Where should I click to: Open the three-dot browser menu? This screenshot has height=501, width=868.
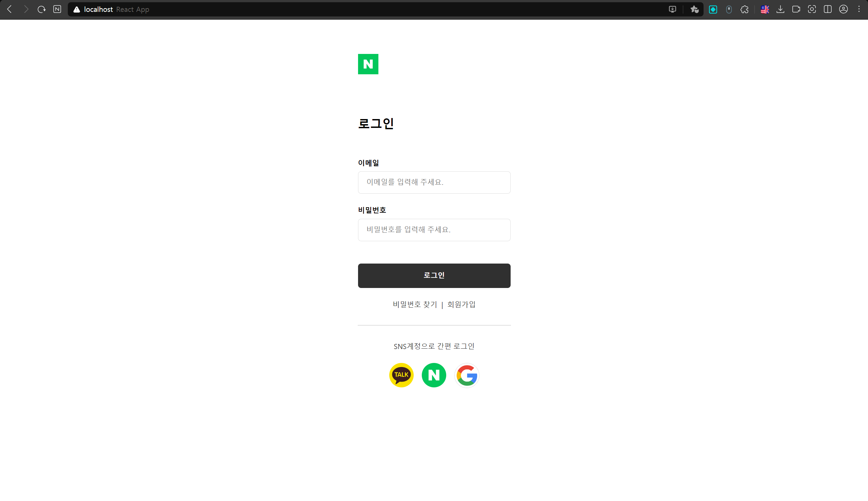pos(859,9)
